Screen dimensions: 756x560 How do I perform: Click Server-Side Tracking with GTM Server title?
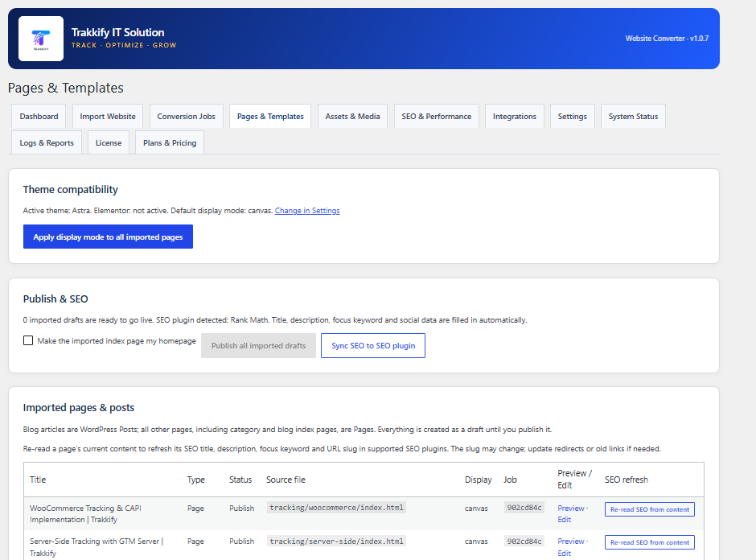click(x=97, y=547)
